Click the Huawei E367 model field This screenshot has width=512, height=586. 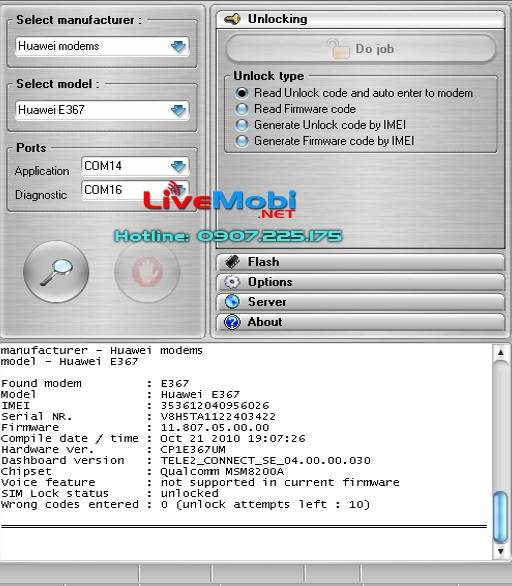click(102, 110)
